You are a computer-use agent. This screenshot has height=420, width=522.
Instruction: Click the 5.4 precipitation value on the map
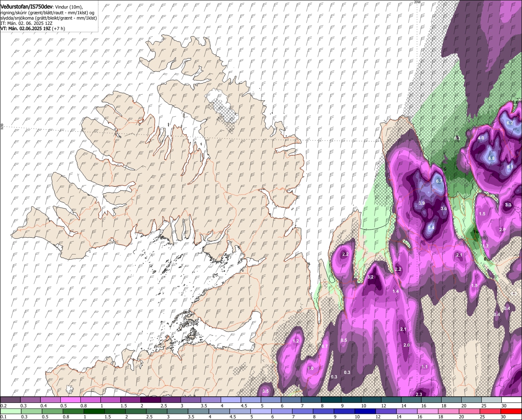pyautogui.click(x=431, y=227)
